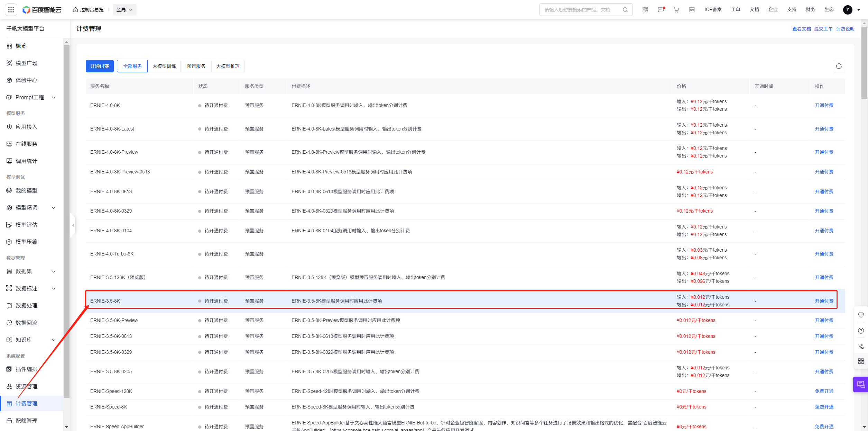Open the 提交工单 link

(x=823, y=29)
